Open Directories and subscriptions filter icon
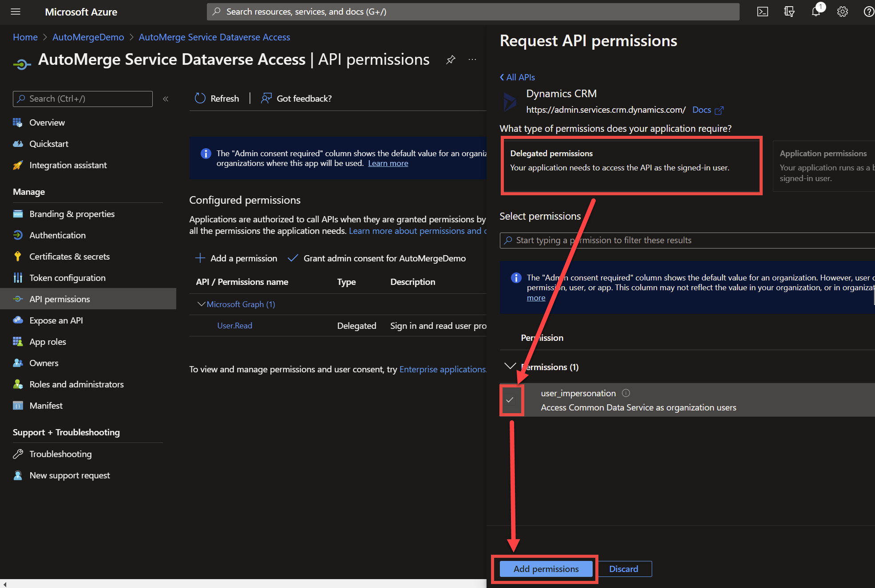The height and width of the screenshot is (588, 875). (x=789, y=12)
